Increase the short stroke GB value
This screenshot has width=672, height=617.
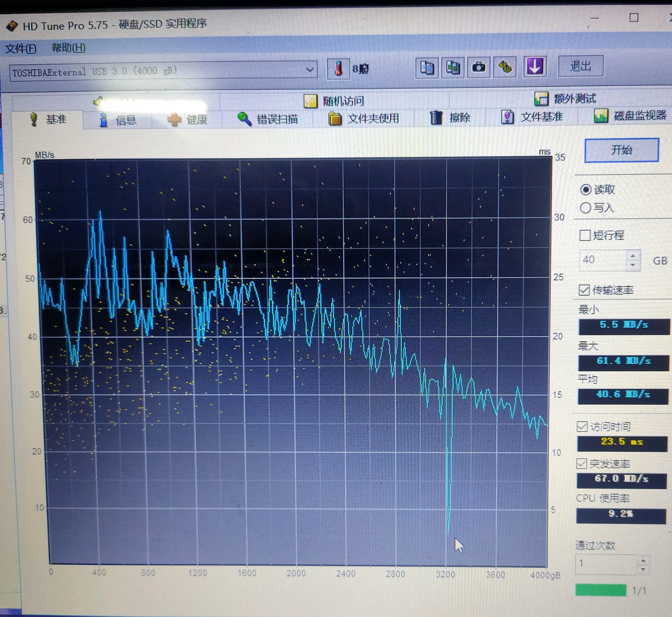click(x=633, y=256)
